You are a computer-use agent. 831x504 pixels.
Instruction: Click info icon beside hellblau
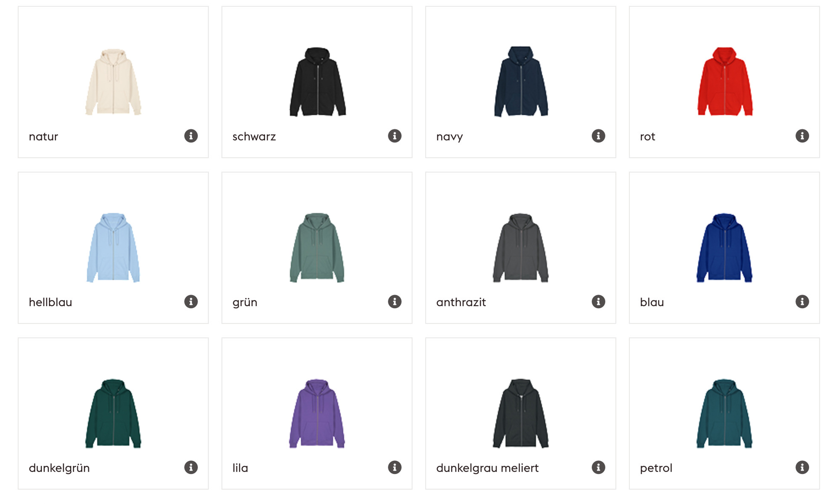click(191, 302)
